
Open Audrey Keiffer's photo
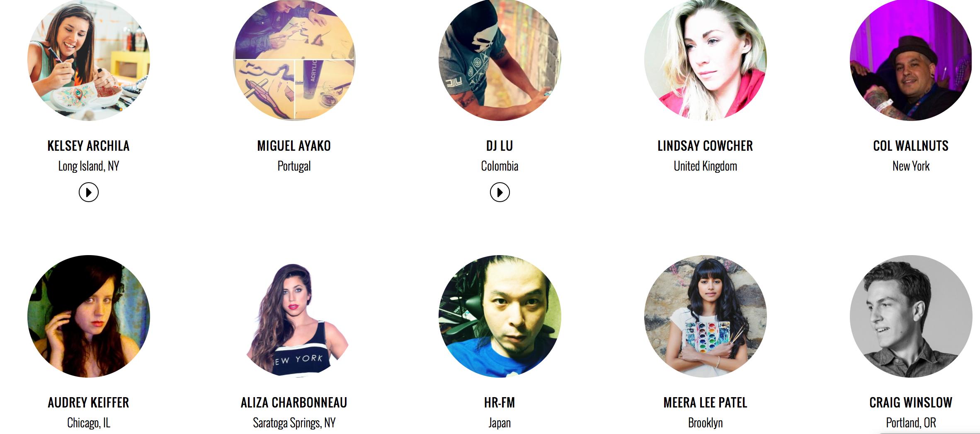click(x=89, y=316)
